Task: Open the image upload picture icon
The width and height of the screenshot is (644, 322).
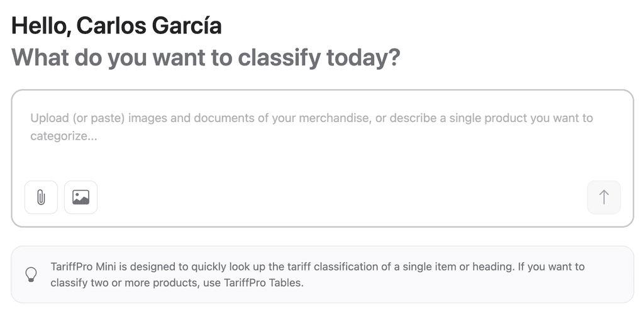Action: click(x=81, y=197)
